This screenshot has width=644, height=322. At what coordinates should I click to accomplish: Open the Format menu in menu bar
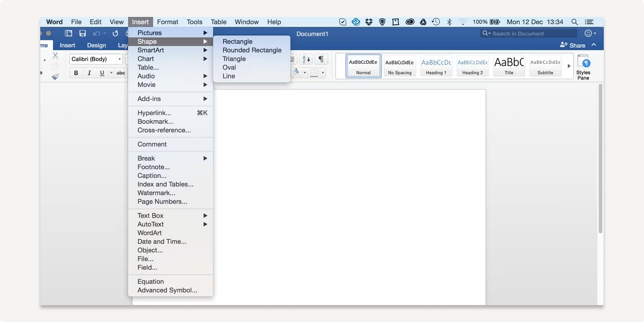167,22
